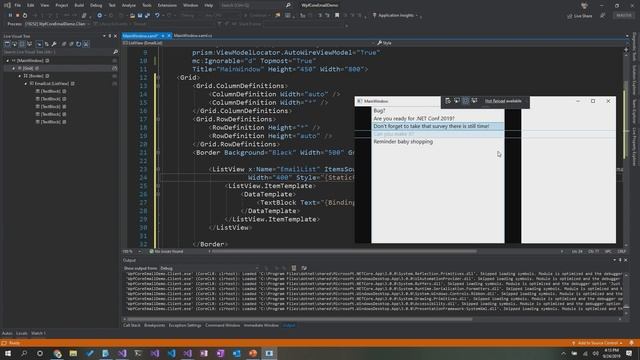This screenshot has height=360, width=640.
Task: Click view-source icon next to EmailList
Action: pyautogui.click(x=73, y=83)
